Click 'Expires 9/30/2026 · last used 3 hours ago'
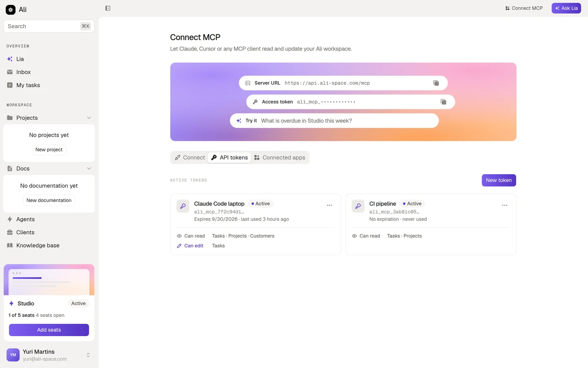This screenshot has width=588, height=368. [241, 219]
